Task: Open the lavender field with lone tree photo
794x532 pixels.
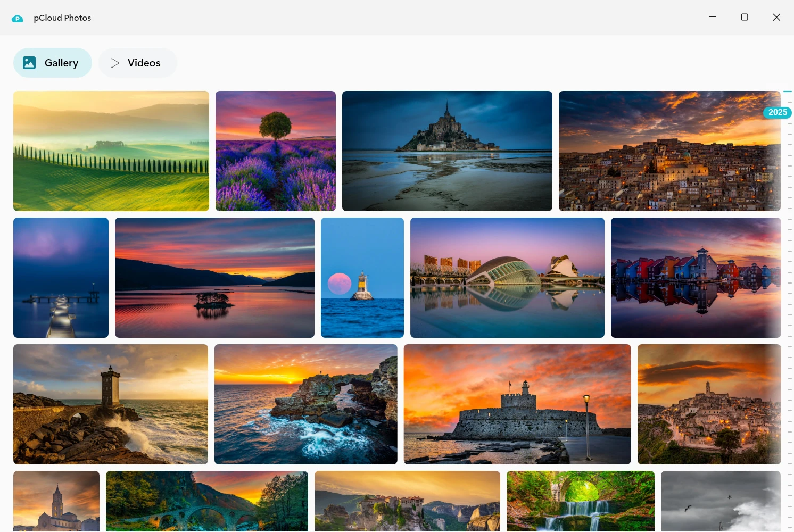Action: pyautogui.click(x=276, y=151)
